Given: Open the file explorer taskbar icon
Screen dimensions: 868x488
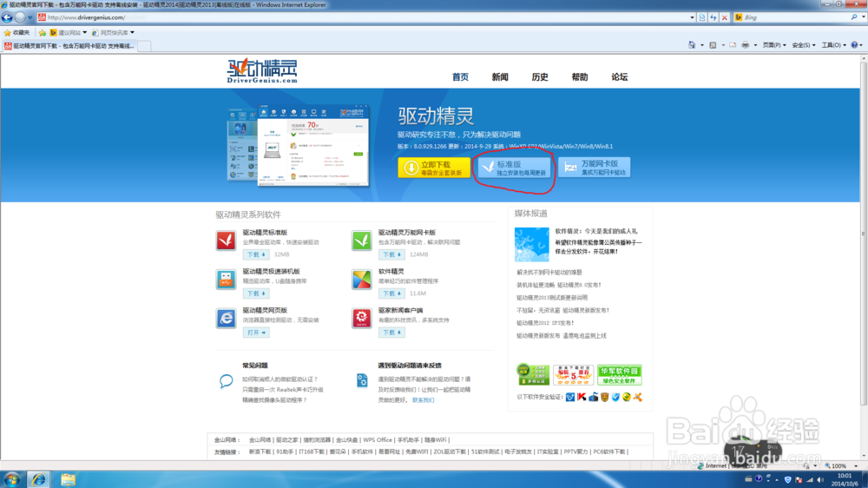Looking at the screenshot, I should pyautogui.click(x=68, y=479).
